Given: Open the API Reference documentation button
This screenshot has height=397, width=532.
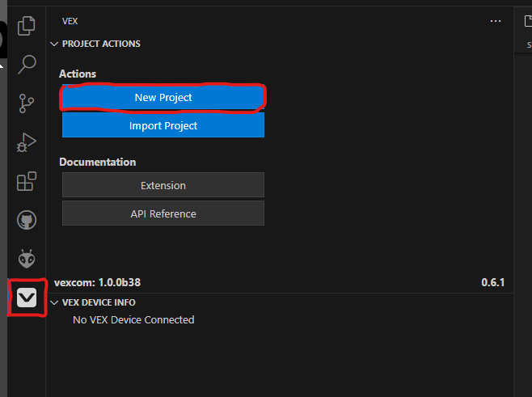Looking at the screenshot, I should pyautogui.click(x=163, y=213).
